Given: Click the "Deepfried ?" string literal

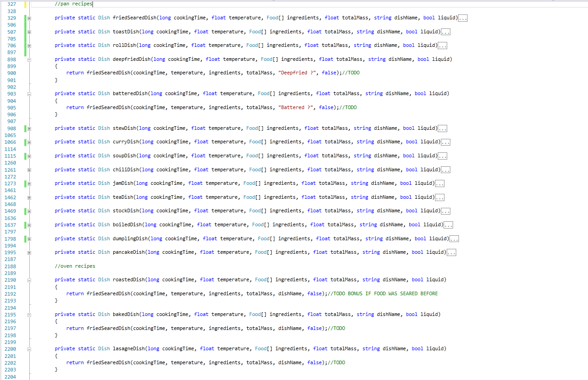Looking at the screenshot, I should (x=297, y=73).
